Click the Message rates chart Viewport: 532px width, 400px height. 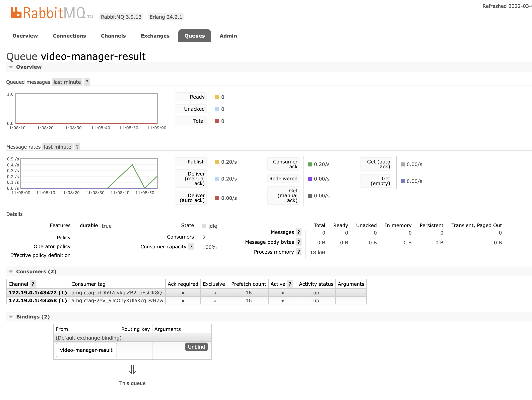pyautogui.click(x=89, y=173)
